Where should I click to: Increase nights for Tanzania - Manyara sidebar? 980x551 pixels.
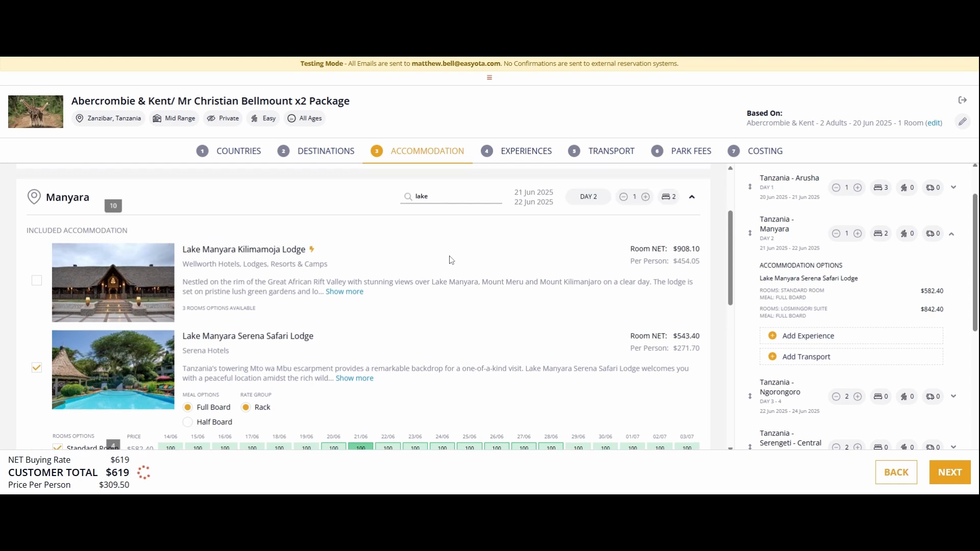coord(858,234)
